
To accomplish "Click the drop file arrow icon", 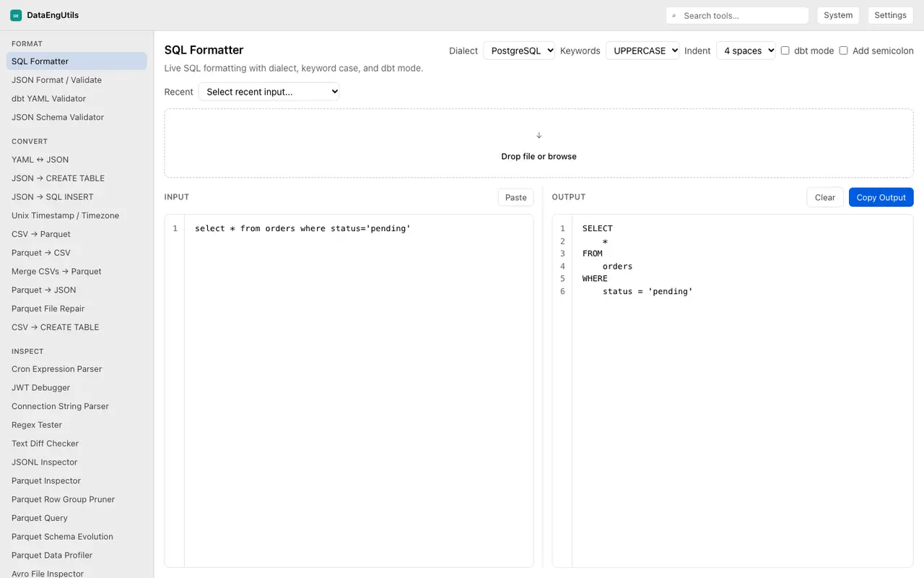I will (539, 135).
